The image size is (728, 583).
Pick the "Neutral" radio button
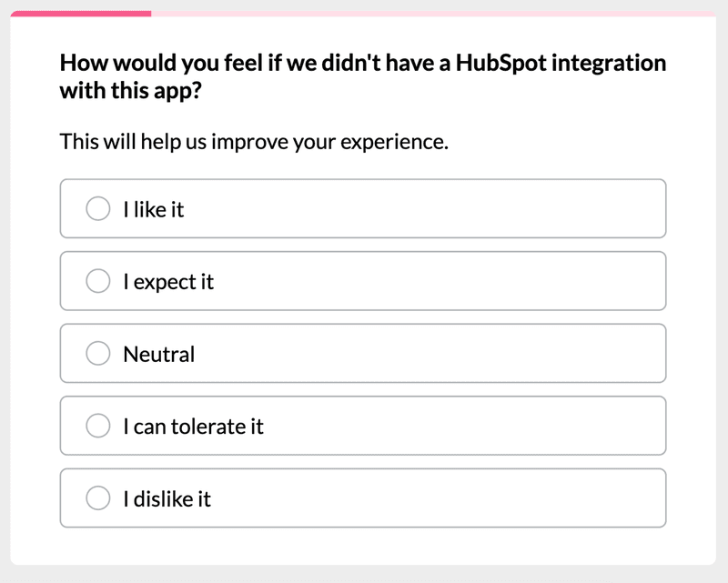(x=97, y=354)
